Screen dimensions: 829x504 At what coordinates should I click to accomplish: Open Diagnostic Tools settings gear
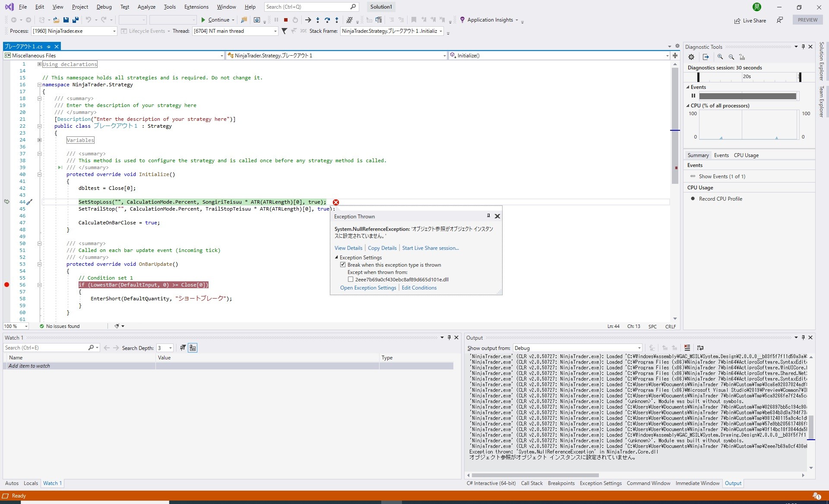click(691, 57)
